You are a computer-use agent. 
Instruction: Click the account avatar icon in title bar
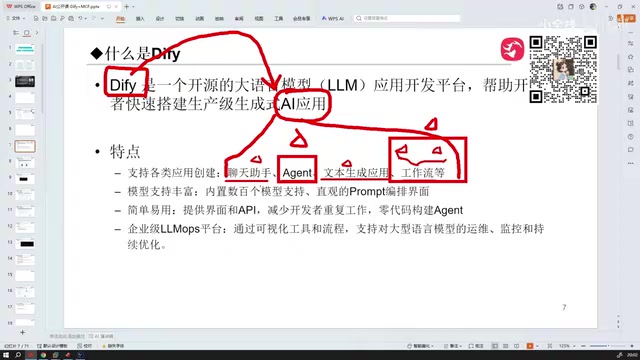point(593,7)
